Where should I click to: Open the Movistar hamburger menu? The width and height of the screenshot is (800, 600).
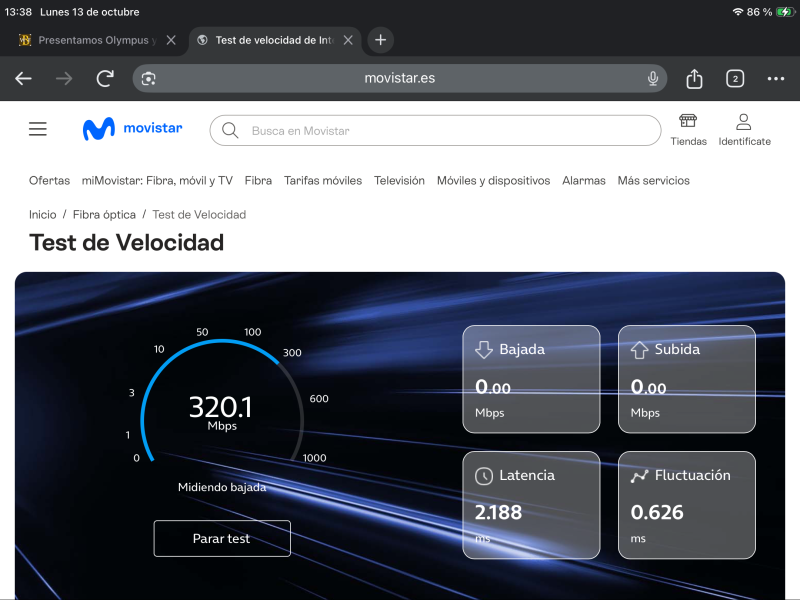(x=38, y=129)
